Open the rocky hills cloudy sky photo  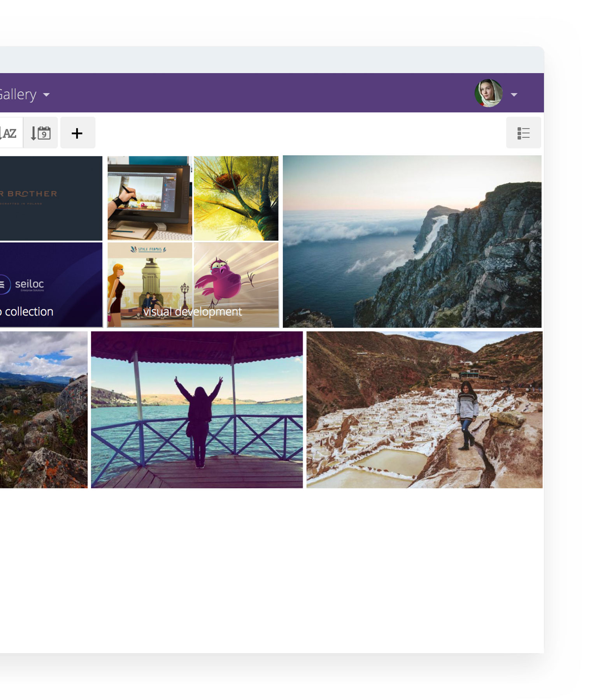(44, 410)
